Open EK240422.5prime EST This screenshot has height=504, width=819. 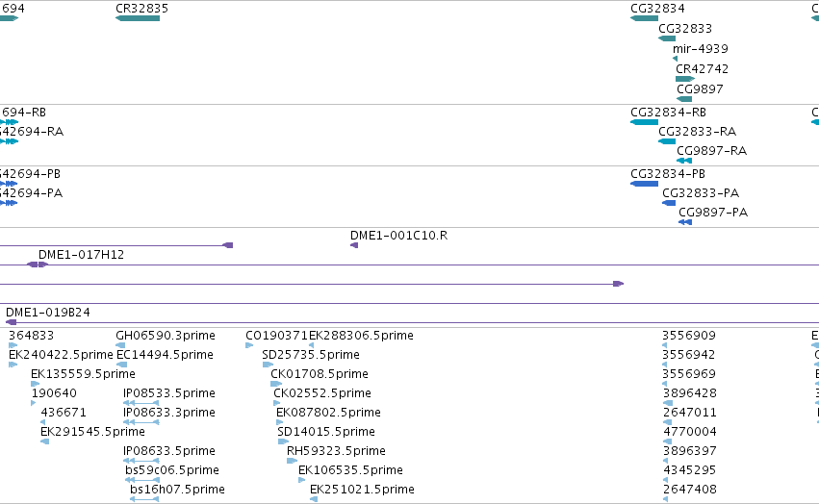pos(61,355)
